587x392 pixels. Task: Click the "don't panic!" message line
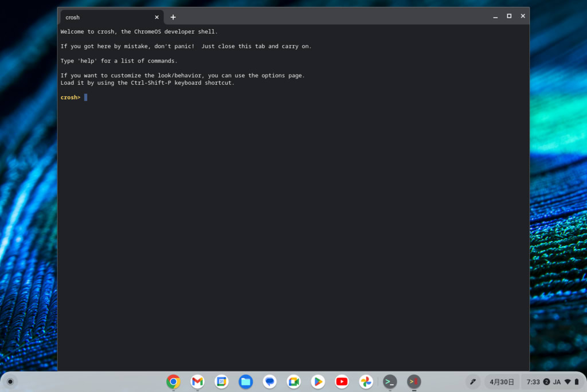coord(186,46)
